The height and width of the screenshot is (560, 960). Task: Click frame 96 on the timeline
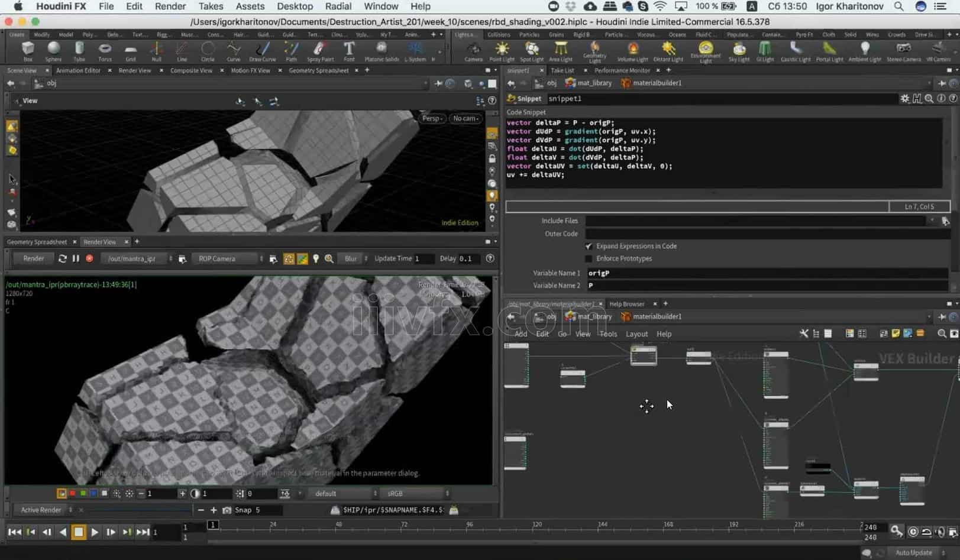tap(470, 525)
